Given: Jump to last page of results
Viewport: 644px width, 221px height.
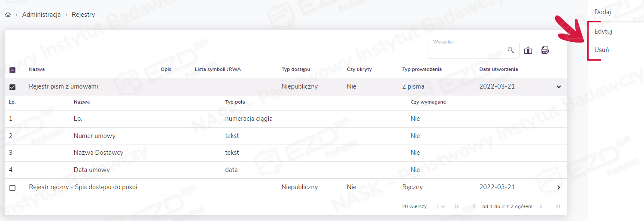Looking at the screenshot, I should point(558,206).
